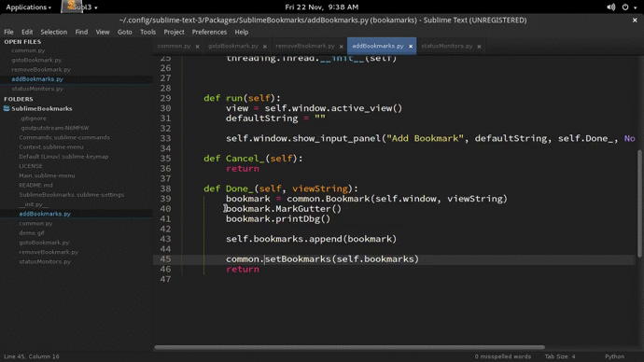Close the Sublime Text window
Image resolution: width=644 pixels, height=362 pixels.
(x=635, y=21)
